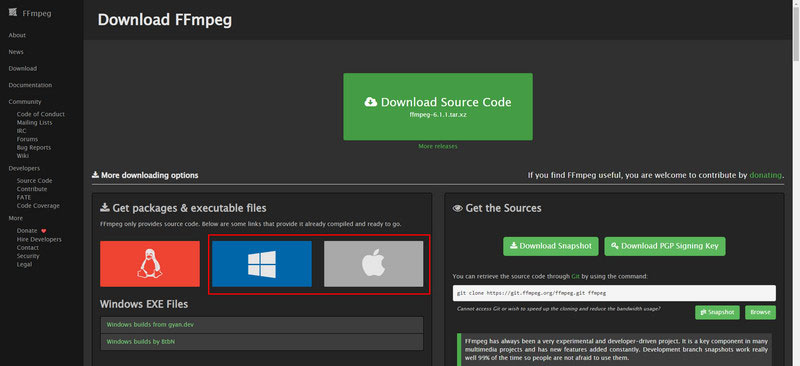Click the green Download Source Code button
The image size is (800, 366).
[438, 107]
